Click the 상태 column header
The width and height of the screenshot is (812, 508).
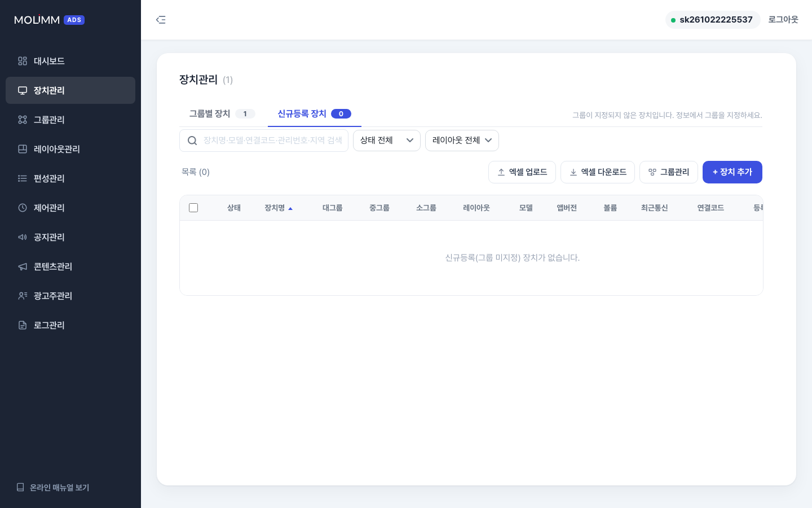tap(234, 208)
